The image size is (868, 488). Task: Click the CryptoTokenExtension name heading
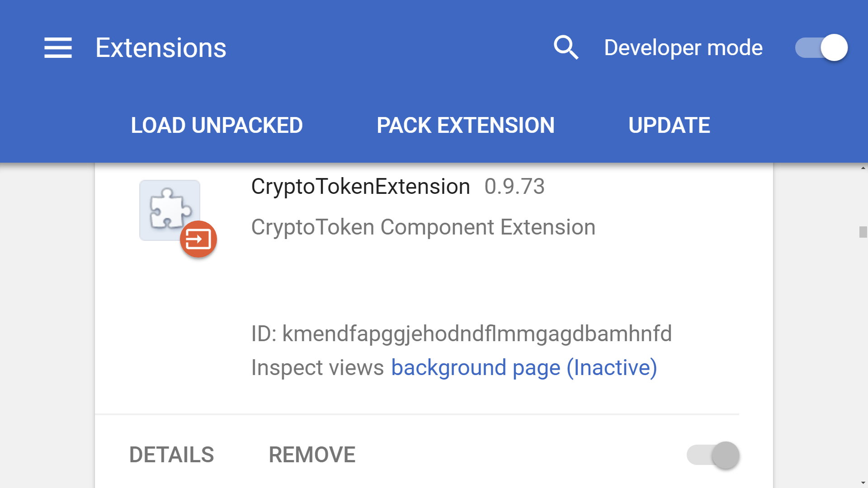click(x=360, y=187)
